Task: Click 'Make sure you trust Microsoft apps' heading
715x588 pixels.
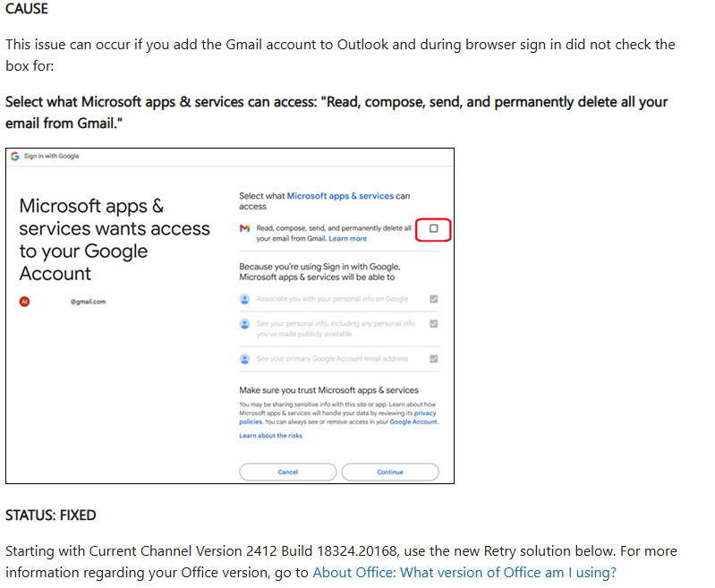Action: coord(328,390)
